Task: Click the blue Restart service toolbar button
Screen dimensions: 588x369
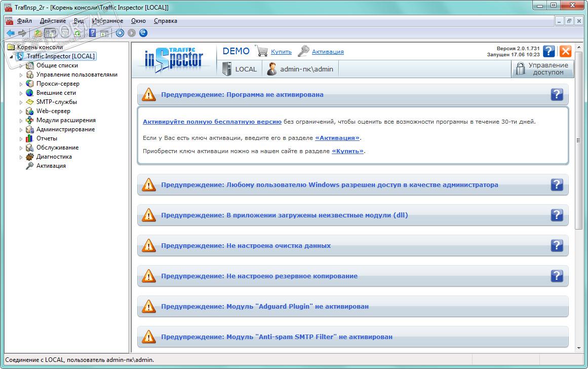Action: 143,33
